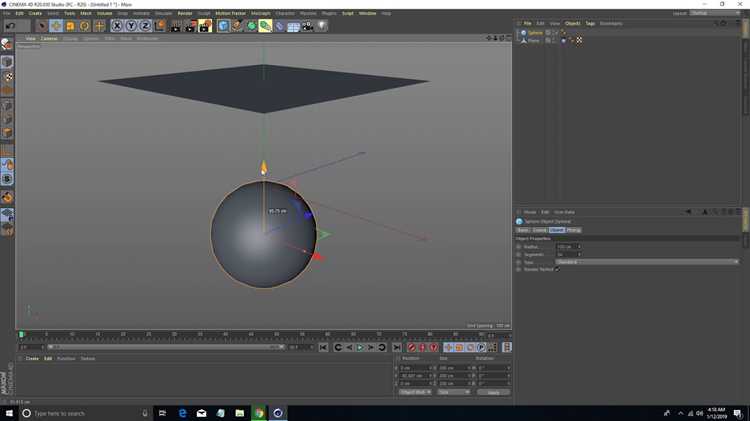Toggle the coordinate system icon

(x=160, y=25)
